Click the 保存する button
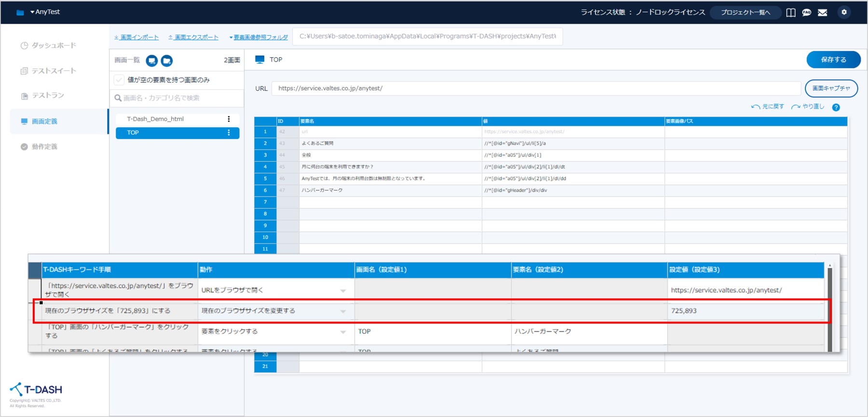This screenshot has width=868, height=417. (x=833, y=59)
